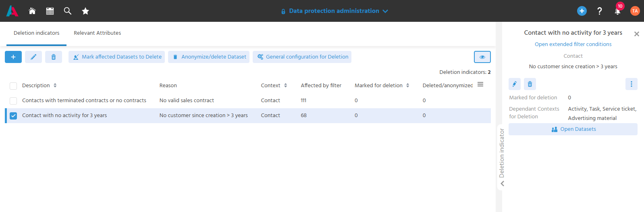Edit selected indicator with pencil toolbar button
Image resolution: width=644 pixels, height=212 pixels.
[x=33, y=57]
